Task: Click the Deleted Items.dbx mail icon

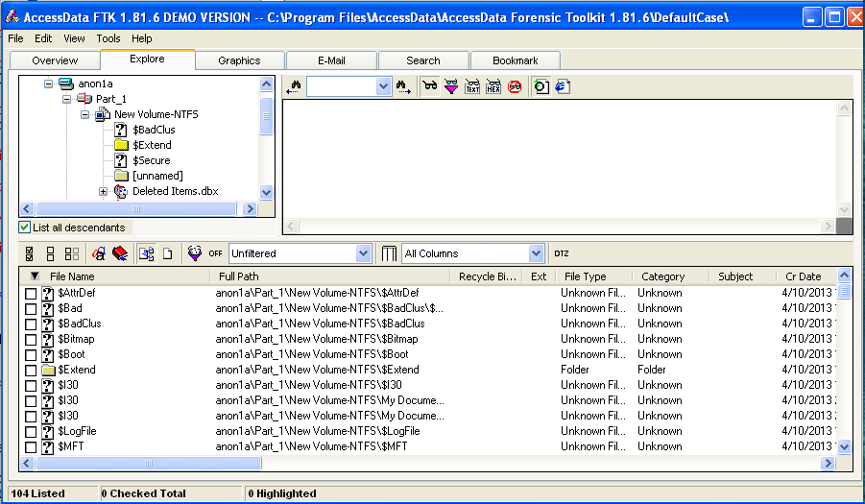Action: [x=121, y=191]
